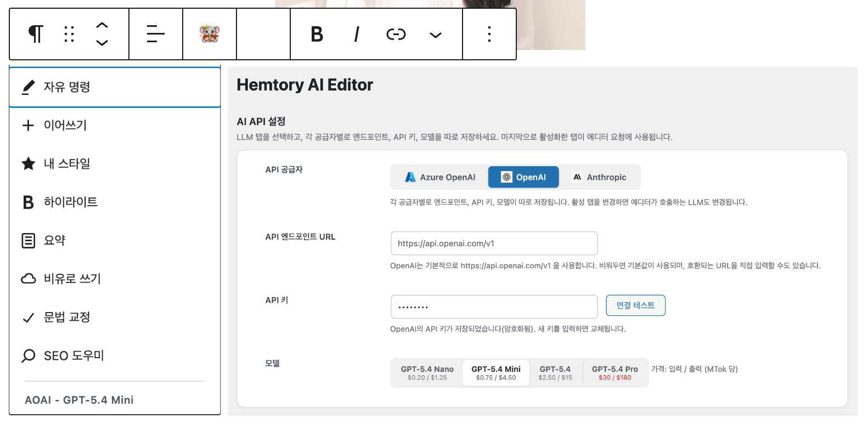Click the 연결 테스트 button
The height and width of the screenshot is (441, 868).
coord(635,306)
